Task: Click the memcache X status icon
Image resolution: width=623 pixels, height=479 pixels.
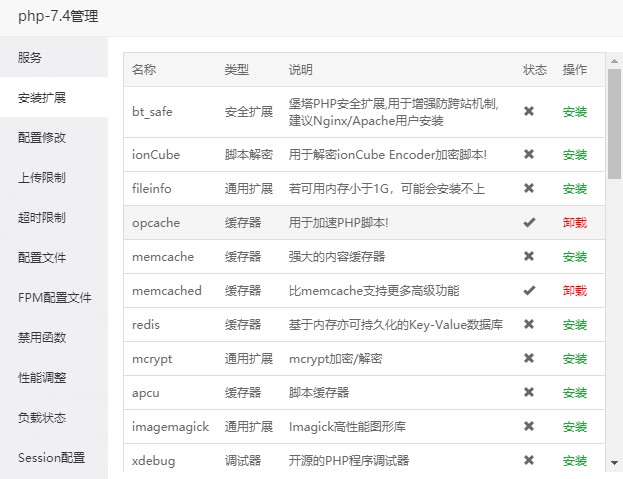Action: 529,256
